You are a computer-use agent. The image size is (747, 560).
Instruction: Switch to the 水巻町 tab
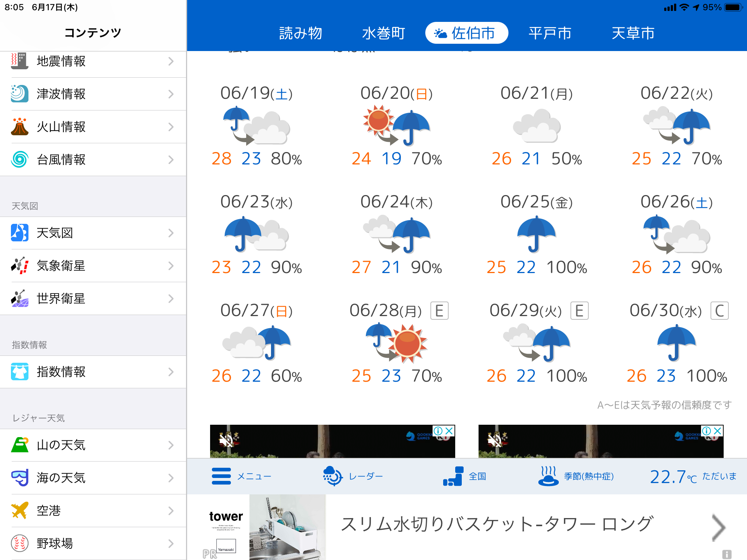point(383,33)
